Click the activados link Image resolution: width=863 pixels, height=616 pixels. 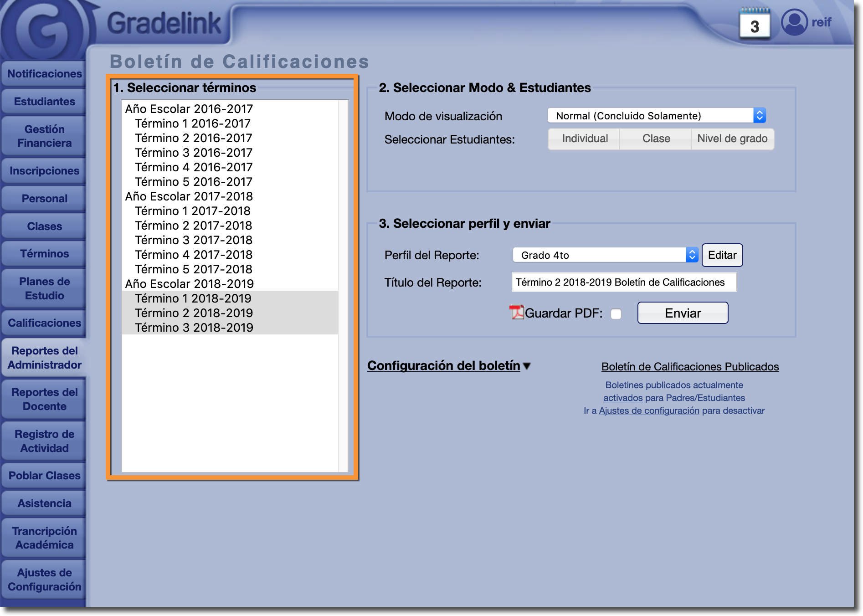(622, 398)
